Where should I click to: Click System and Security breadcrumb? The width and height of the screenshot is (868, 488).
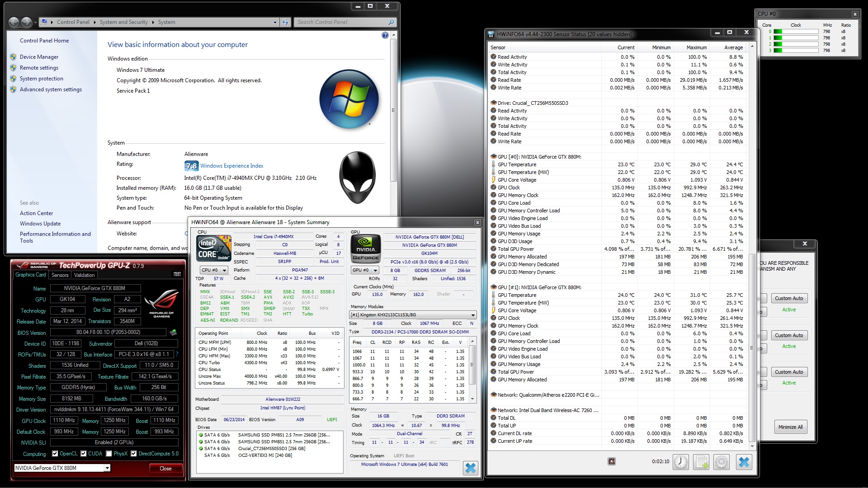(x=124, y=22)
